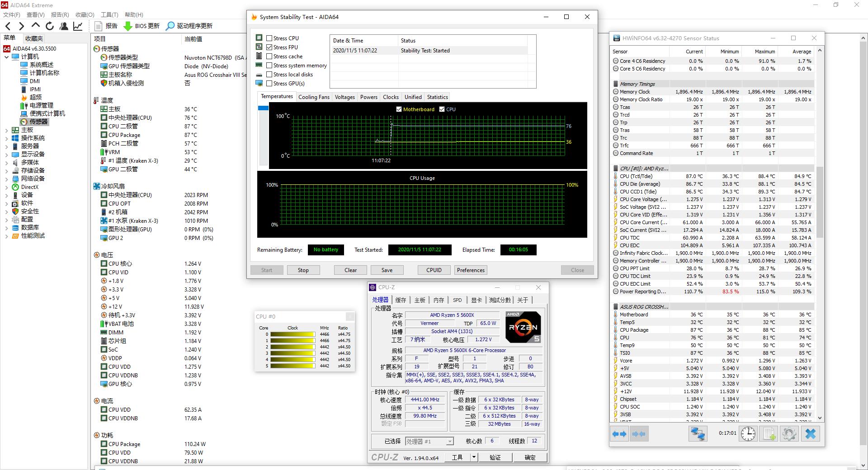Open the SPD tab in CPU-Z
This screenshot has height=470, width=868.
457,300
